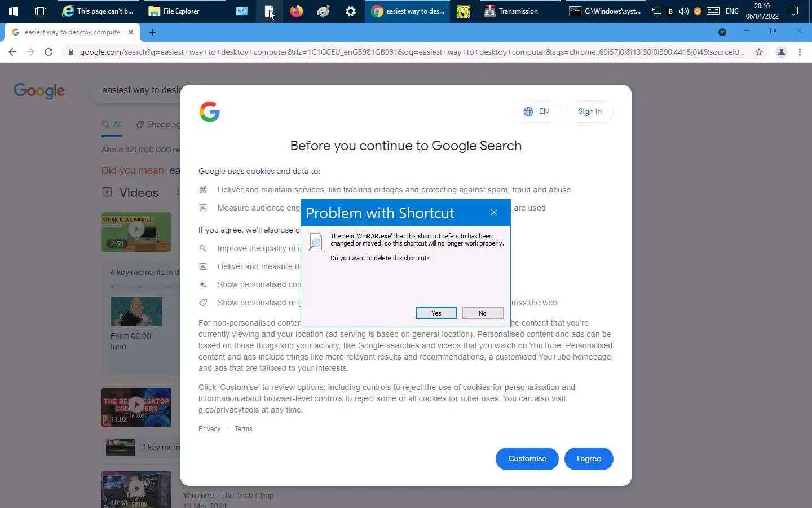
Task: Click the address bar URL
Action: click(x=412, y=52)
